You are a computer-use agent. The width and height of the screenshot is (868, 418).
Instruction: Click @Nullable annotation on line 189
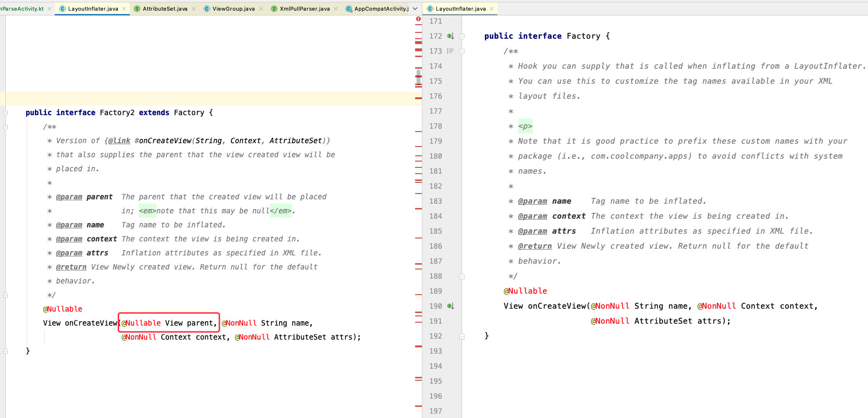click(x=526, y=291)
